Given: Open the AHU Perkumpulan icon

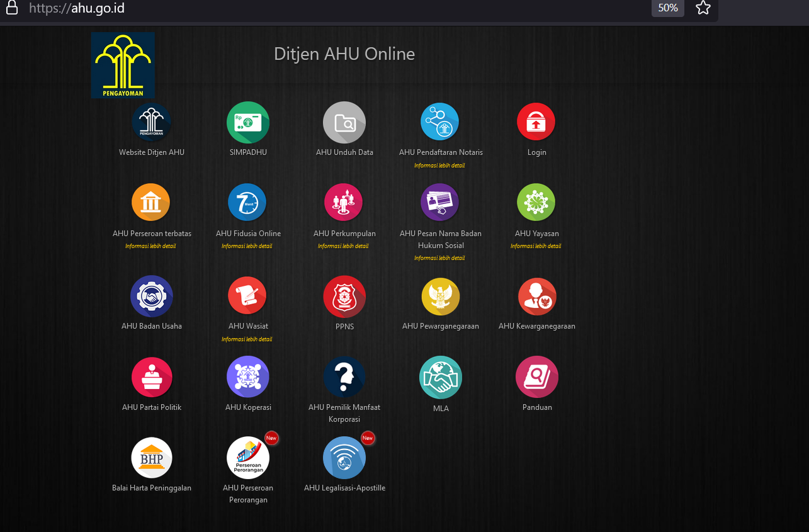Looking at the screenshot, I should (x=344, y=203).
